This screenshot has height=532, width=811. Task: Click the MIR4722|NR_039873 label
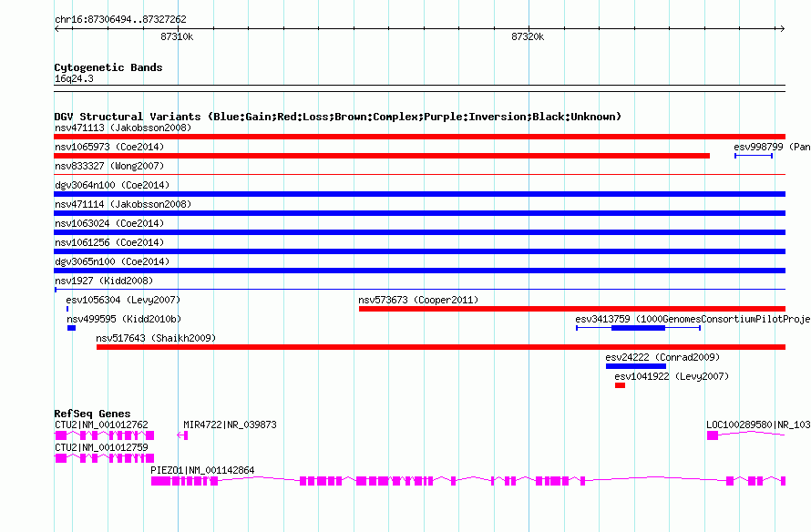point(231,425)
